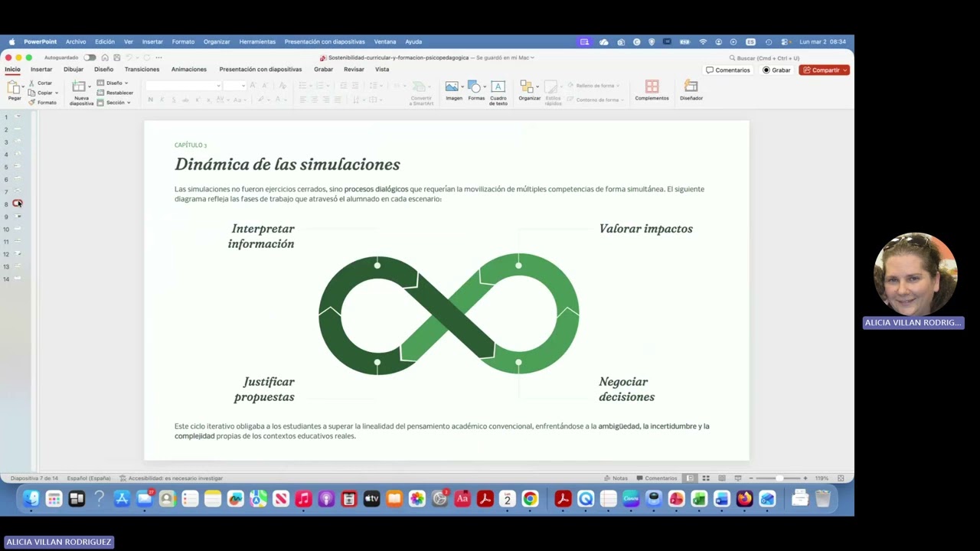Open Apple TV app in dock

(371, 499)
